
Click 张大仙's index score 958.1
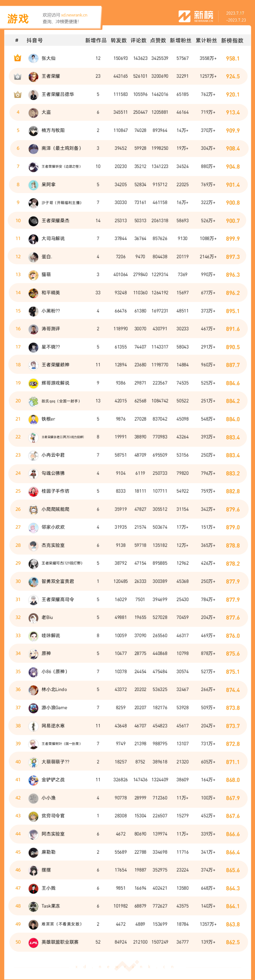[x=233, y=59]
